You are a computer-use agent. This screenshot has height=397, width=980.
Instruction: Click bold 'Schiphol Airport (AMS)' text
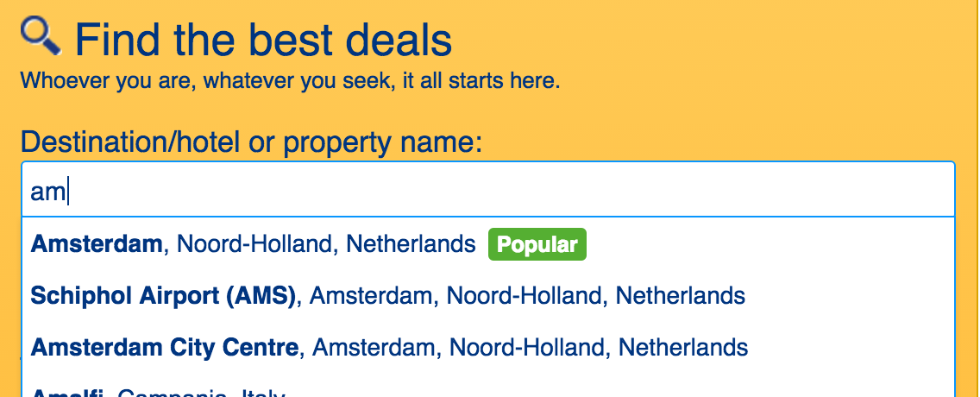pyautogui.click(x=162, y=296)
